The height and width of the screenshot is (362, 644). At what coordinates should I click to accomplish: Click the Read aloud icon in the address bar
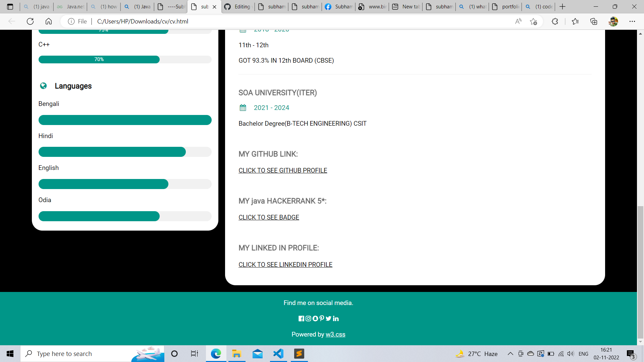pyautogui.click(x=518, y=21)
